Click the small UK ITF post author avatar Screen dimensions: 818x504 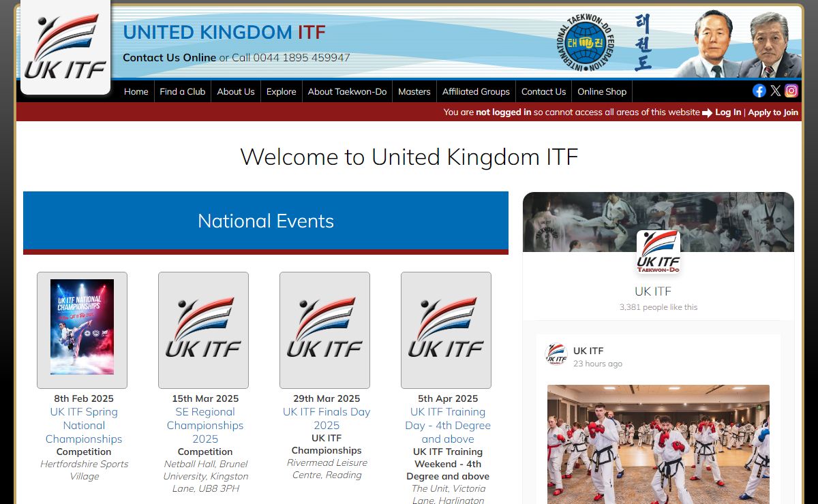point(556,354)
